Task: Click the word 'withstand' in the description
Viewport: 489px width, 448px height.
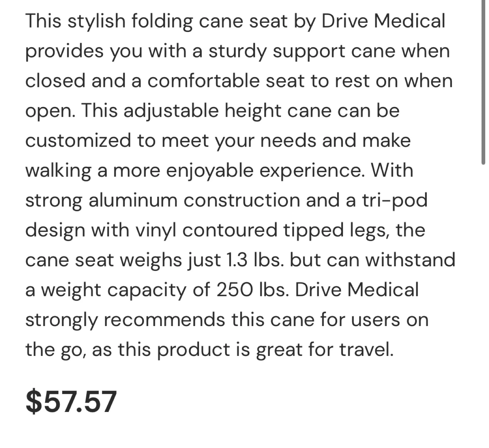Action: point(411,260)
